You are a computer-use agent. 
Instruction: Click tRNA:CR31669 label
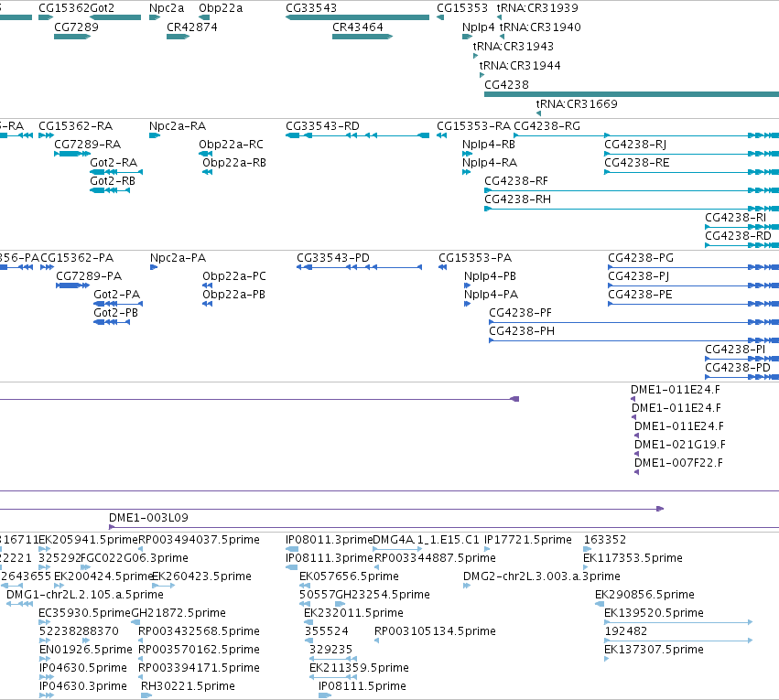pos(577,104)
